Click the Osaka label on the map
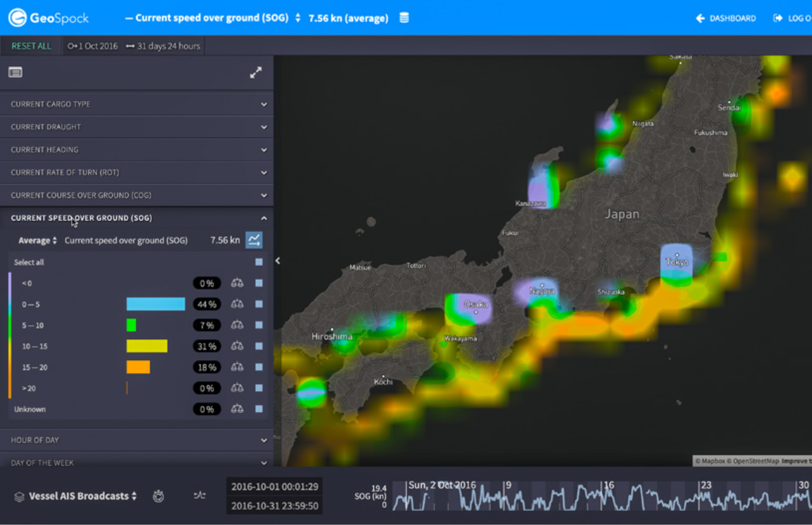Screen dimensions: 812x525 coord(476,304)
